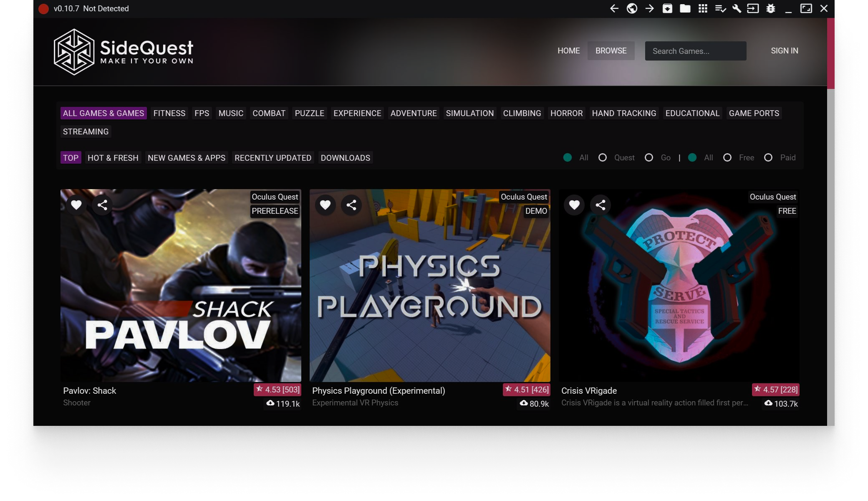Filter by PUZZLE category

pyautogui.click(x=310, y=113)
